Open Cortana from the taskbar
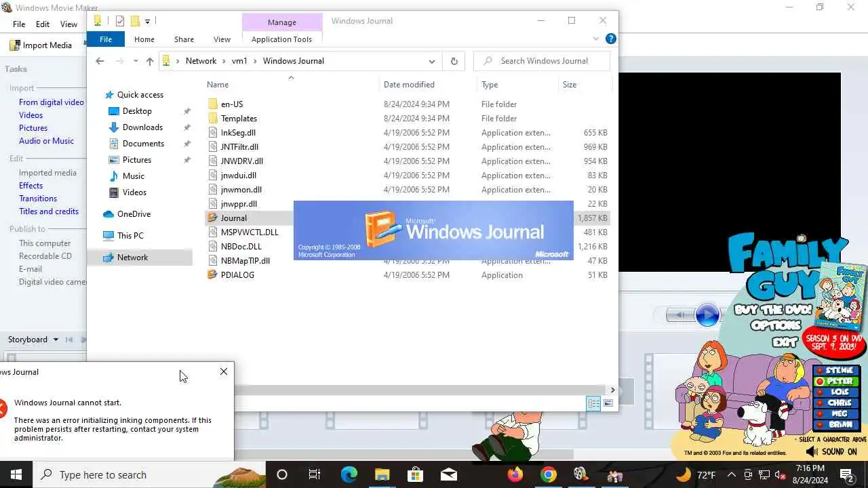 [x=282, y=474]
